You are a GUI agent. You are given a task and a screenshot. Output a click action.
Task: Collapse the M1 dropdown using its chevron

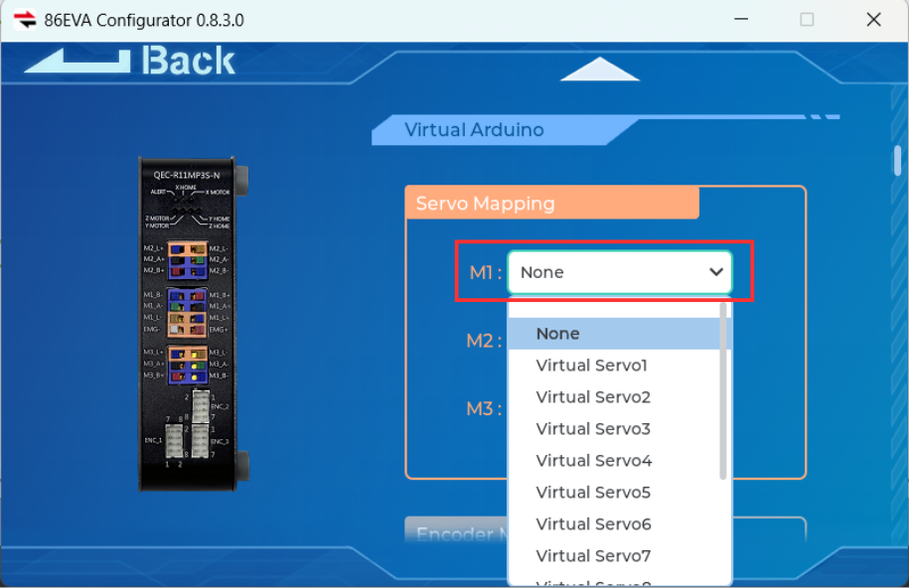pos(716,272)
